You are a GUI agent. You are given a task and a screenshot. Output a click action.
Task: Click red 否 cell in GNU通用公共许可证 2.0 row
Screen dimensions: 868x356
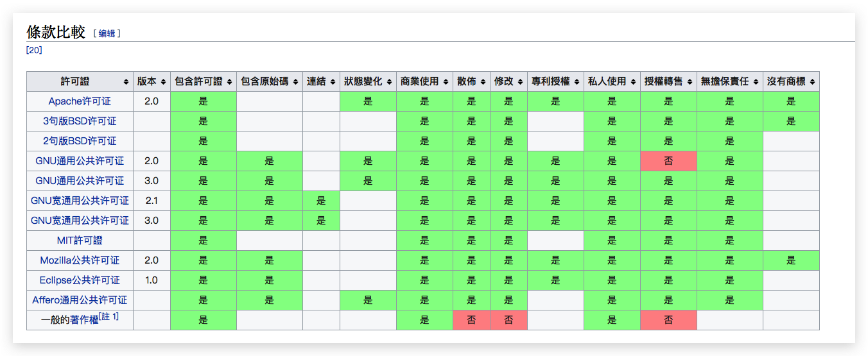pyautogui.click(x=668, y=161)
